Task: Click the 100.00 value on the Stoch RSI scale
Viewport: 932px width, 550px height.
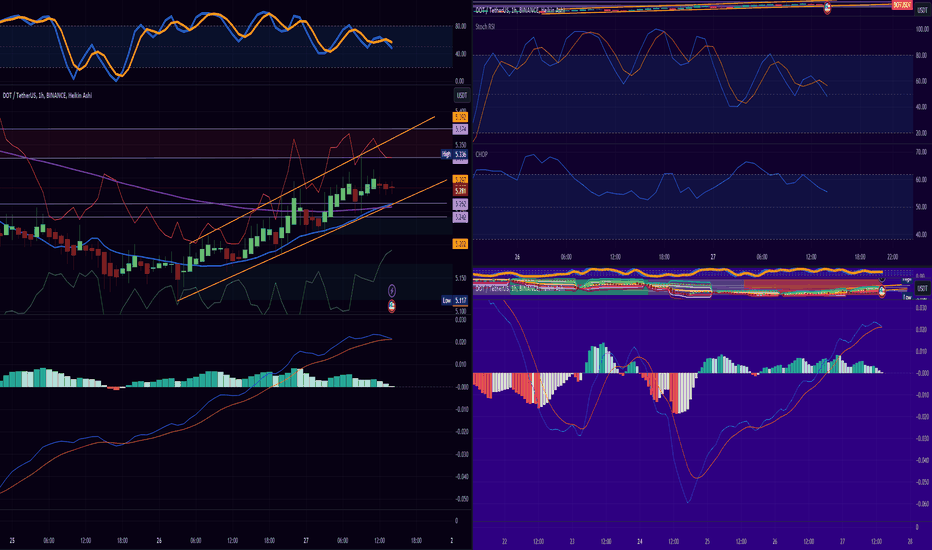Action: [922, 29]
